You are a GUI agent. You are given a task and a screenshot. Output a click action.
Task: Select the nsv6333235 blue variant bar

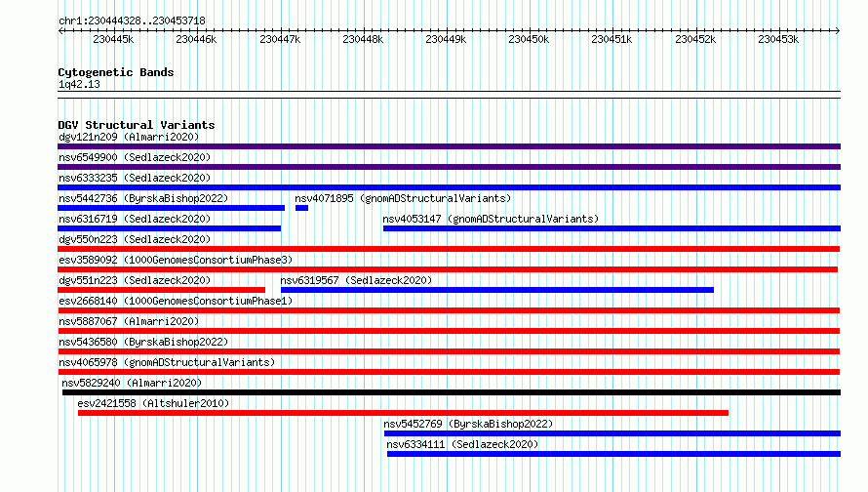[x=449, y=187]
